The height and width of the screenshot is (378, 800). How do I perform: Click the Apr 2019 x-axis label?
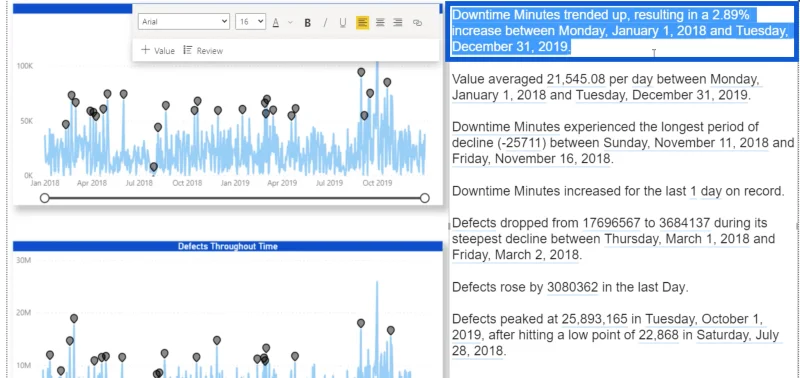[282, 183]
